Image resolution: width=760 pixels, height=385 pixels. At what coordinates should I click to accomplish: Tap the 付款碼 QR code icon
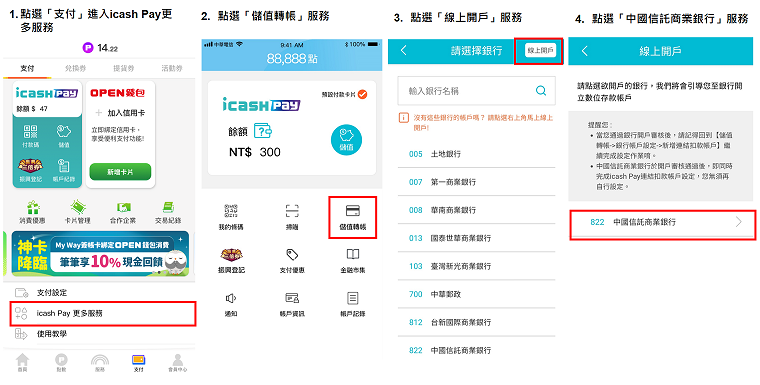point(31,132)
